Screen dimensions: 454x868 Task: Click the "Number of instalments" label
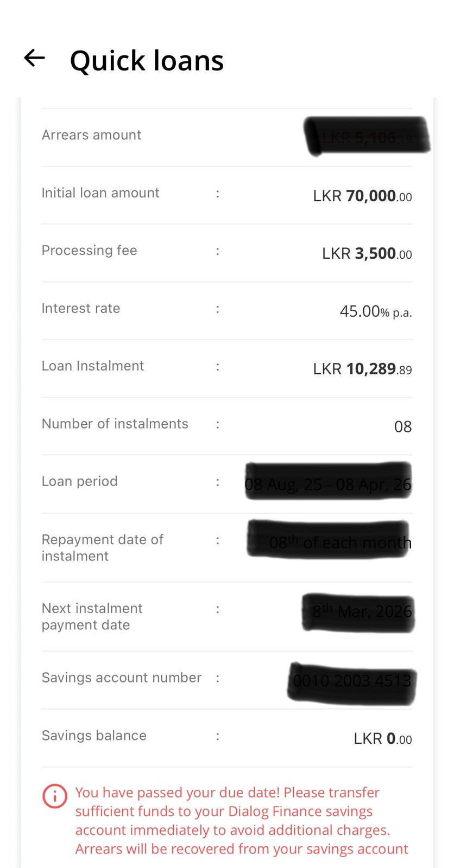pyautogui.click(x=115, y=424)
